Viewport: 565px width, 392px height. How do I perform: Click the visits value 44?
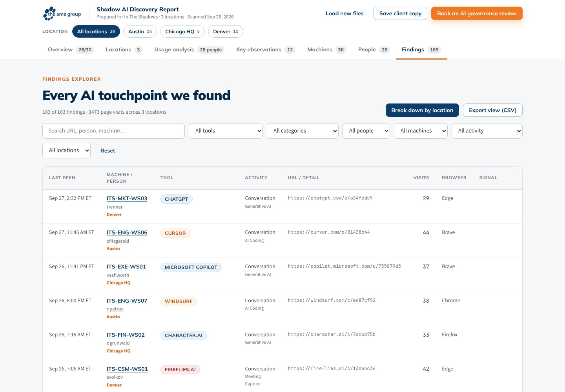[426, 232]
